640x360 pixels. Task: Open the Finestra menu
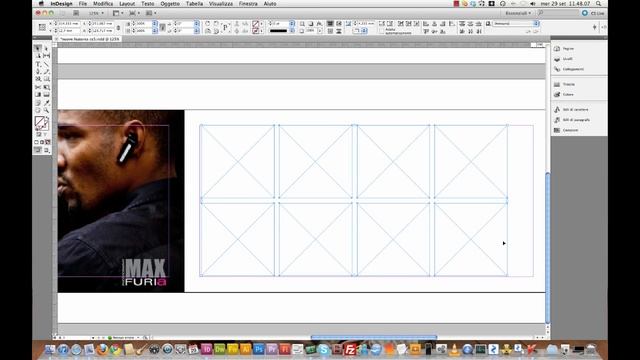point(248,4)
